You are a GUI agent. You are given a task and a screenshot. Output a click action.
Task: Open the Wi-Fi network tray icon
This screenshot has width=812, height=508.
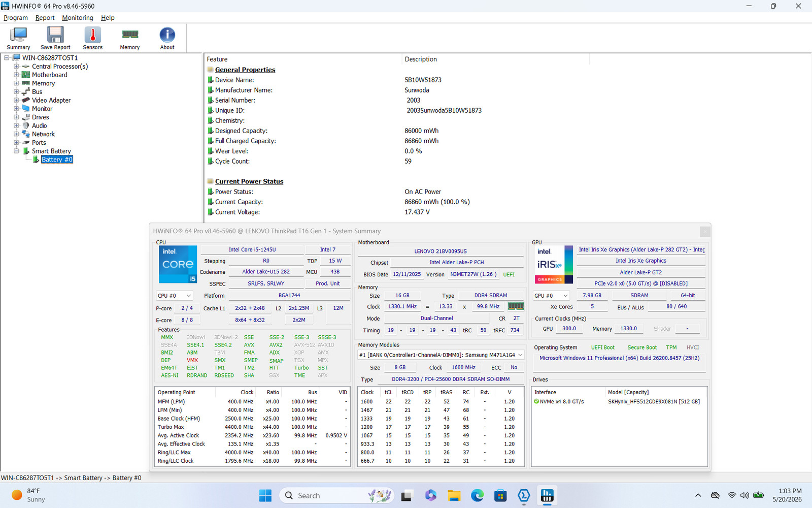(731, 495)
